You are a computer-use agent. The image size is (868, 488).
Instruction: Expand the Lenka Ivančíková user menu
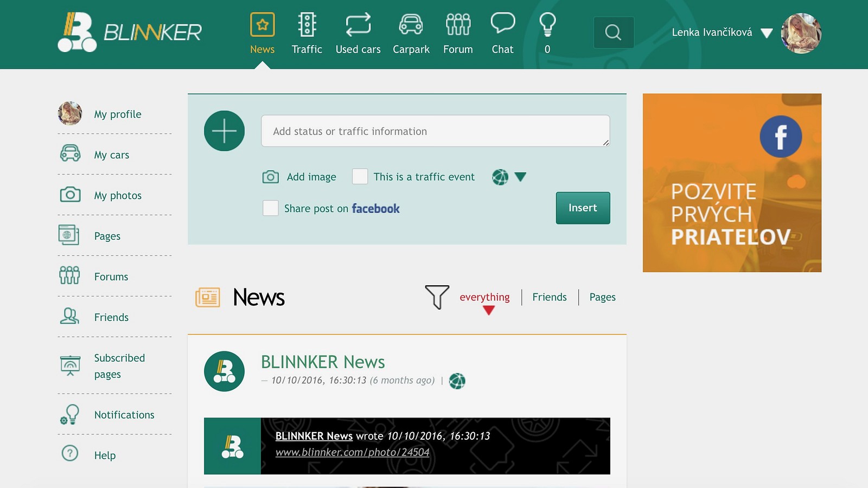pos(766,33)
